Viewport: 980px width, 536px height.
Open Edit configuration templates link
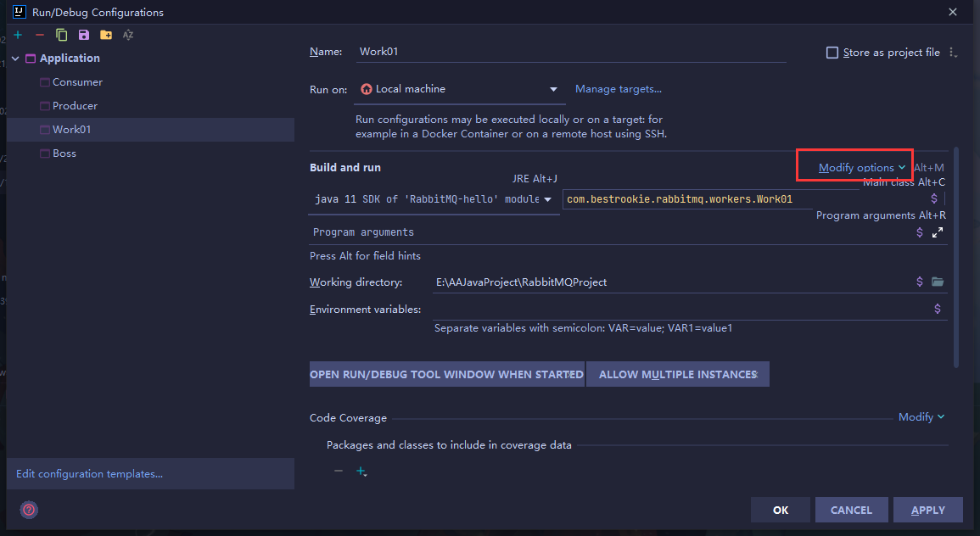[89, 473]
